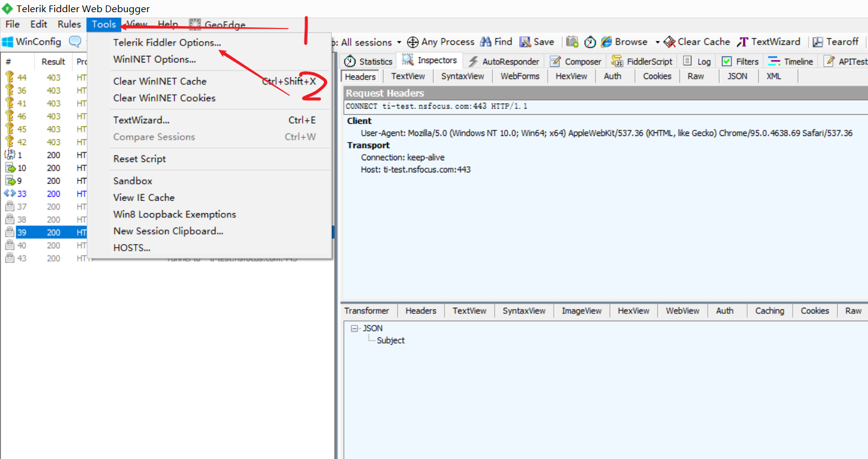Switch to the Statistics tab
Viewport: 868px width, 459px height.
(367, 61)
